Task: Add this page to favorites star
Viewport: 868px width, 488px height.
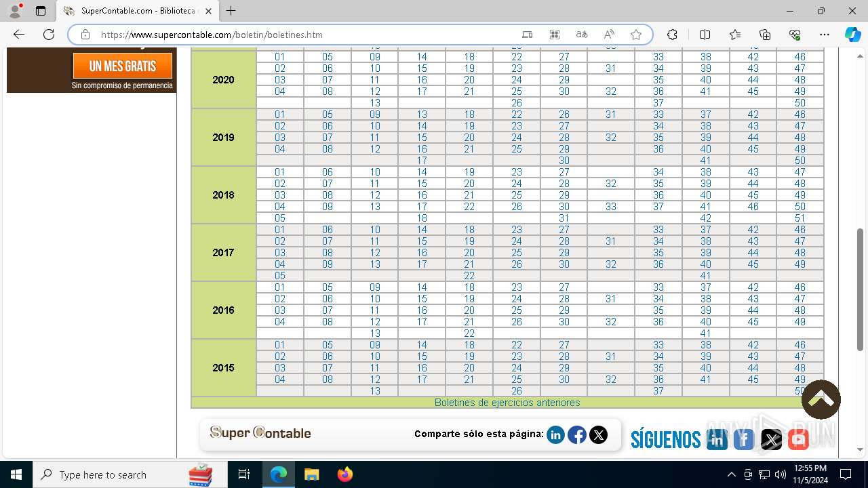Action: tap(635, 35)
